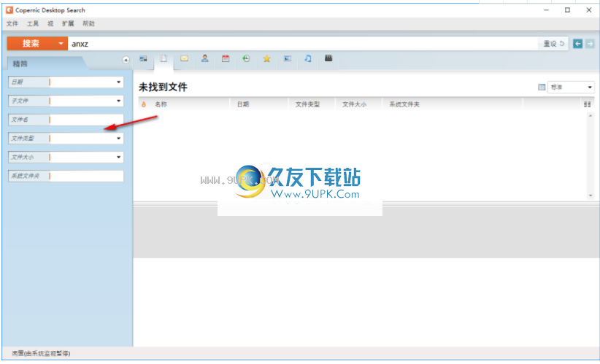Open the 工具 menu
The image size is (600, 364).
33,23
